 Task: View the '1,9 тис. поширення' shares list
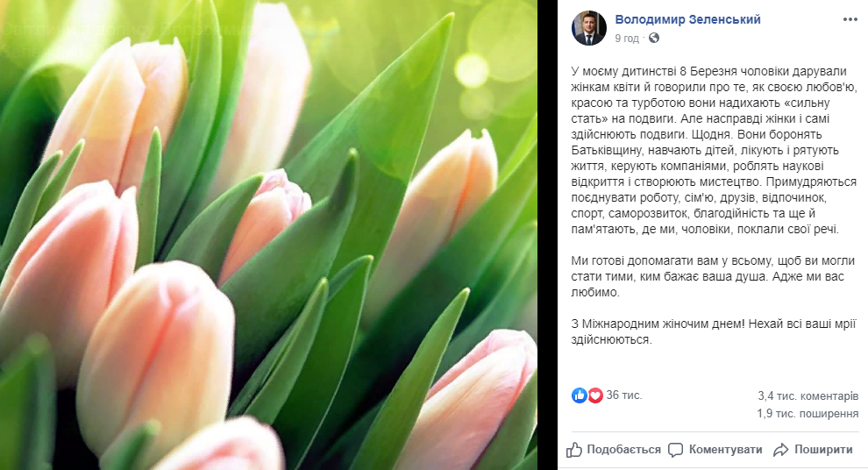pos(808,414)
